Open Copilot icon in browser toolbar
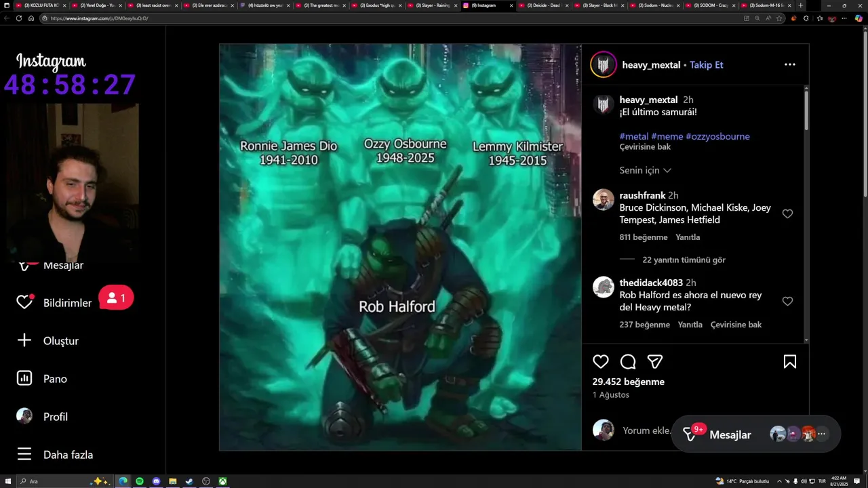The image size is (868, 488). pyautogui.click(x=859, y=18)
